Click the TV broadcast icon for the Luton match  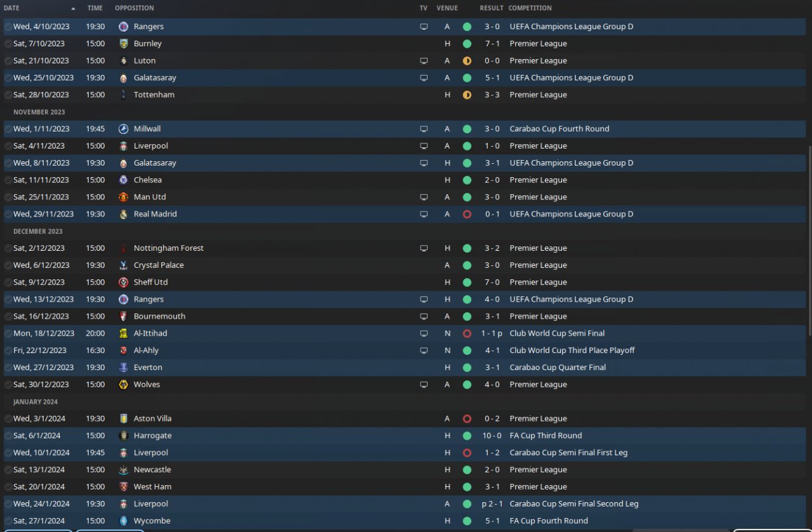tap(424, 61)
